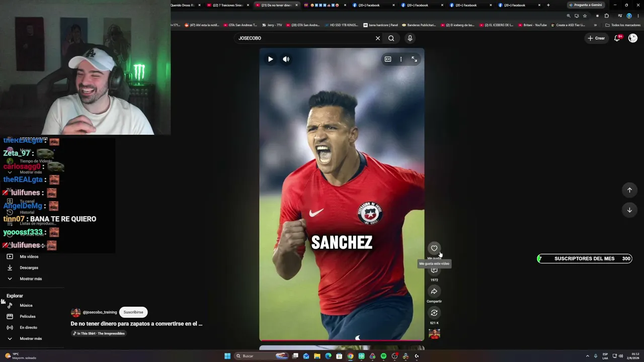Image resolution: width=644 pixels, height=362 pixels.
Task: Open Google Chrome from the taskbar
Action: pos(350,356)
